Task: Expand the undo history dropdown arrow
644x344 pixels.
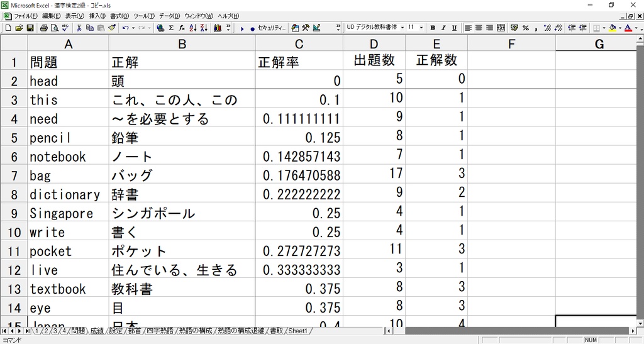Action: tap(133, 28)
